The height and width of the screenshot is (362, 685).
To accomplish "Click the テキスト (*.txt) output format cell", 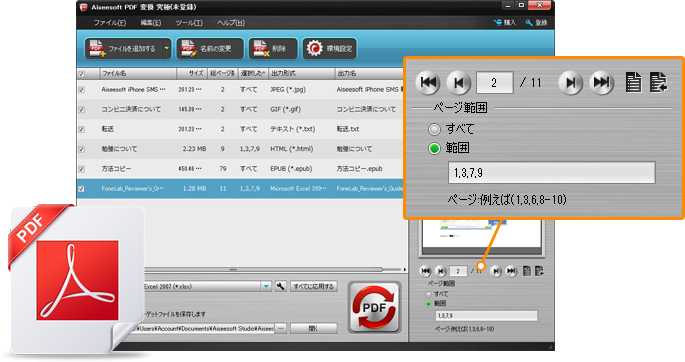I will [x=292, y=129].
